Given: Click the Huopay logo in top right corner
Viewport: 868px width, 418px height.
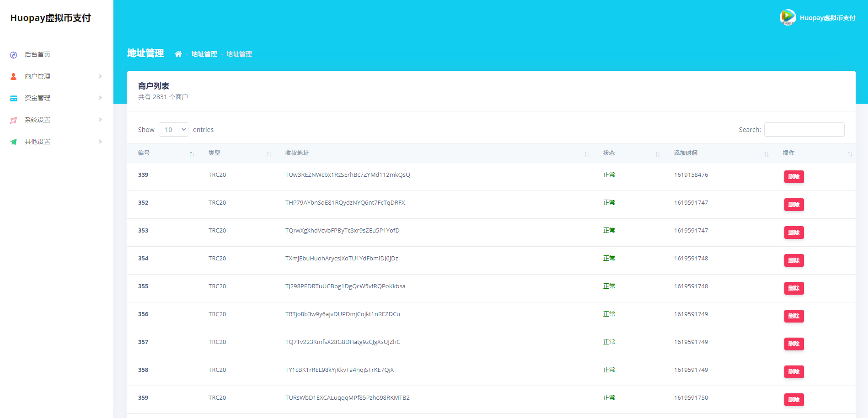Looking at the screenshot, I should tap(787, 17).
